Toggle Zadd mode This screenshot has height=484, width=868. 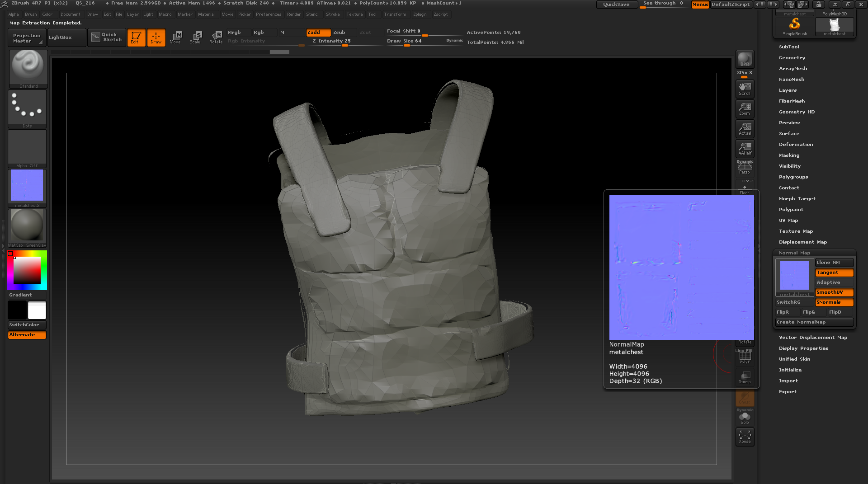318,33
